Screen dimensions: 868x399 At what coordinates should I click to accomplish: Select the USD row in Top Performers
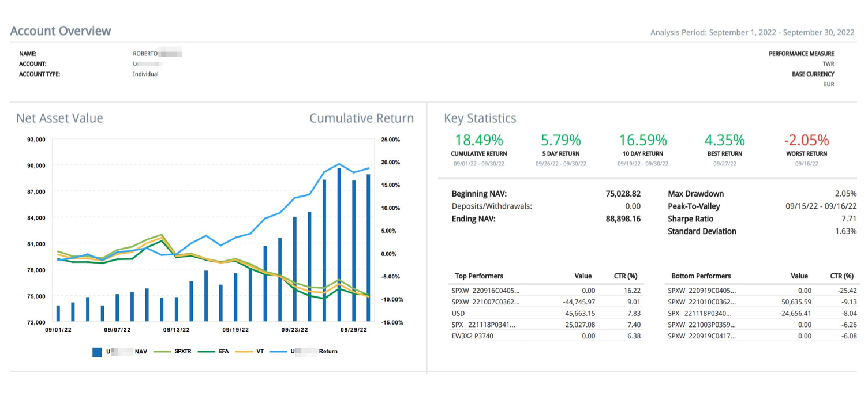click(545, 313)
